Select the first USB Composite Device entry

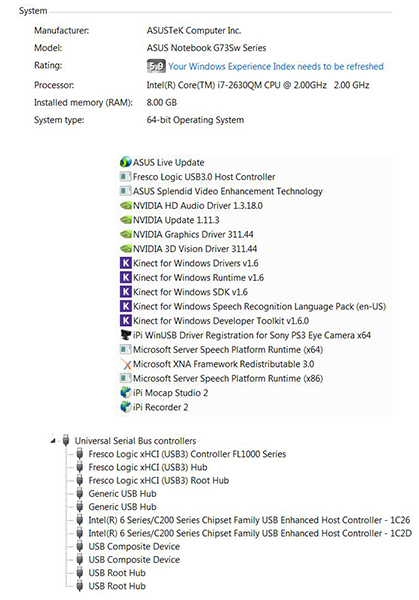(134, 546)
